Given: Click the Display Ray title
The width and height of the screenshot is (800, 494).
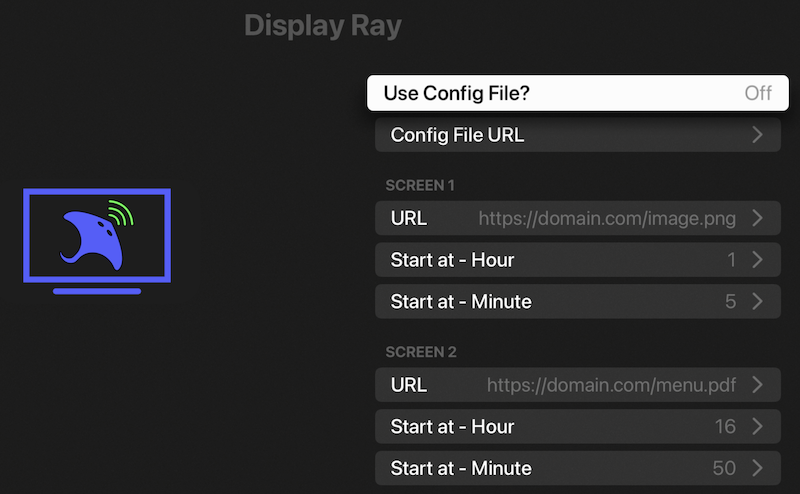Looking at the screenshot, I should pos(323,26).
